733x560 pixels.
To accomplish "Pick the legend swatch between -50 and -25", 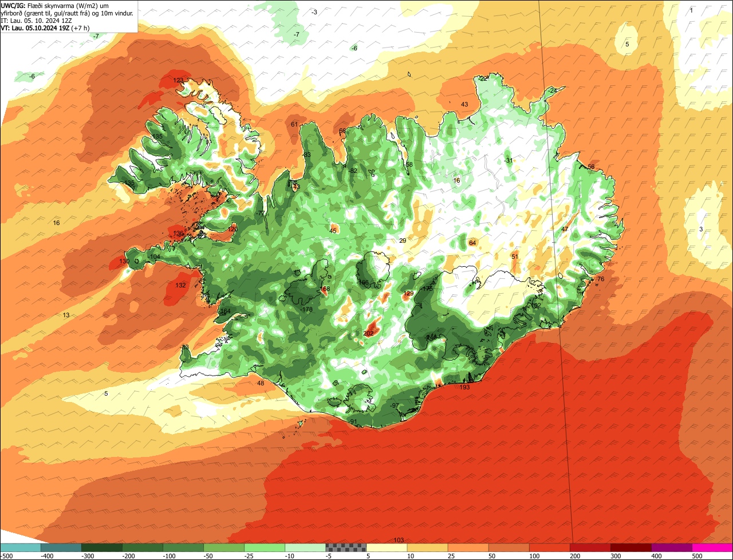I will point(224,547).
